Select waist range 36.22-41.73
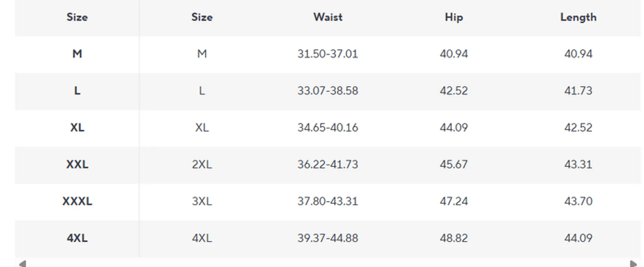 click(x=328, y=164)
